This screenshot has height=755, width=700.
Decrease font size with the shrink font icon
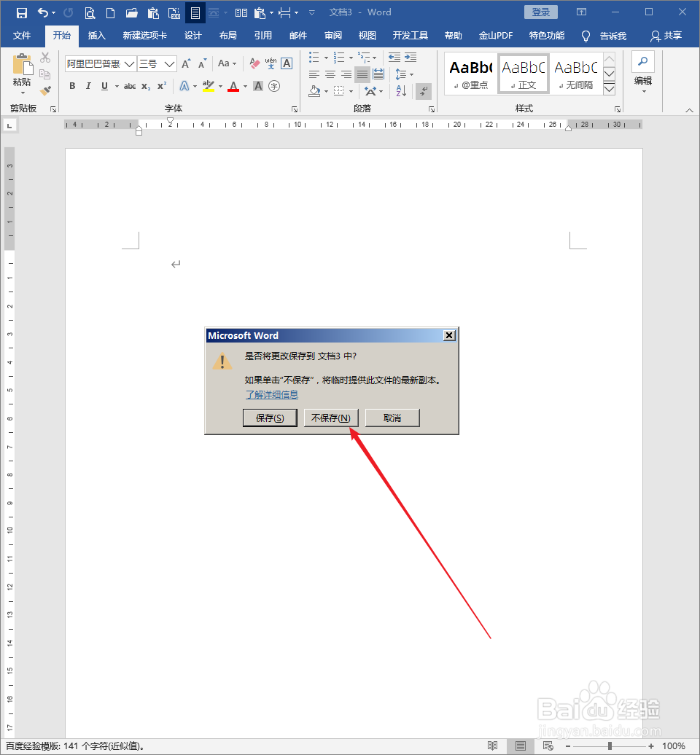coord(202,63)
